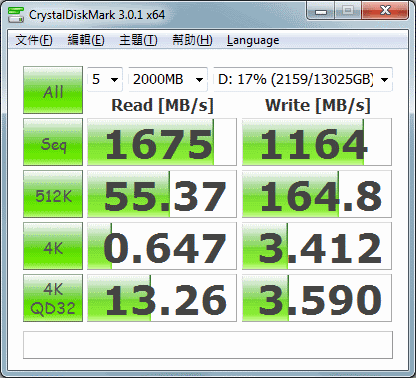Click the empty comment text field

pyautogui.click(x=208, y=345)
